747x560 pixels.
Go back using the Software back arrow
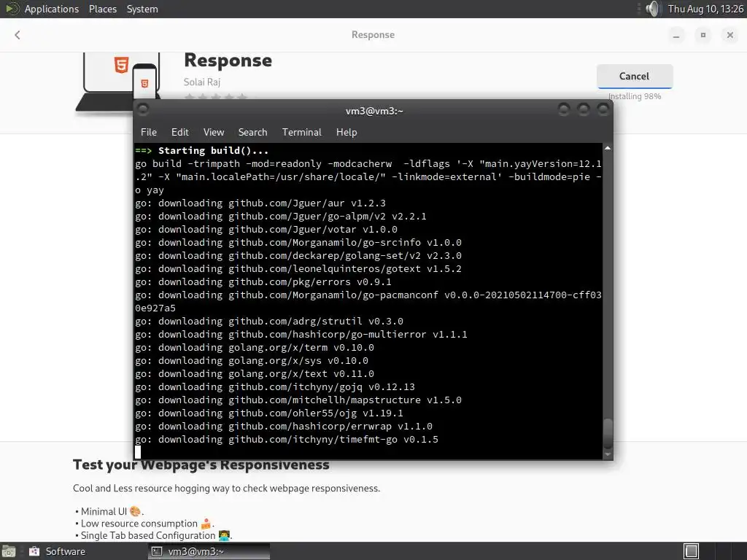[18, 35]
